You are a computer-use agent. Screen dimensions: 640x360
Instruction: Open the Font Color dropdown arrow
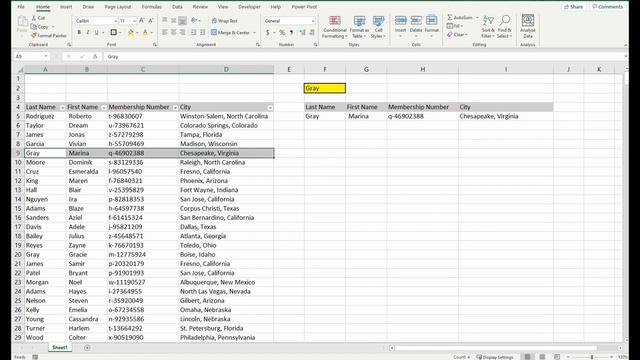click(x=152, y=33)
